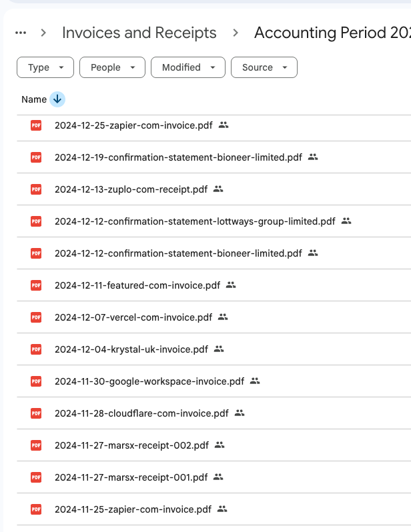
Task: Click the shared icon next to google-workspace-invoice.pdf
Action: (x=255, y=381)
